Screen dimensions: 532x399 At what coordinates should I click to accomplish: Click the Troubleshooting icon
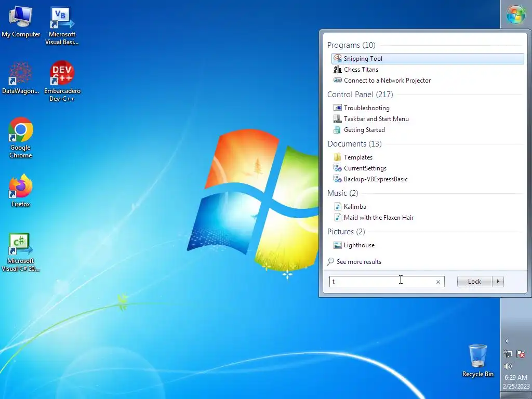338,108
